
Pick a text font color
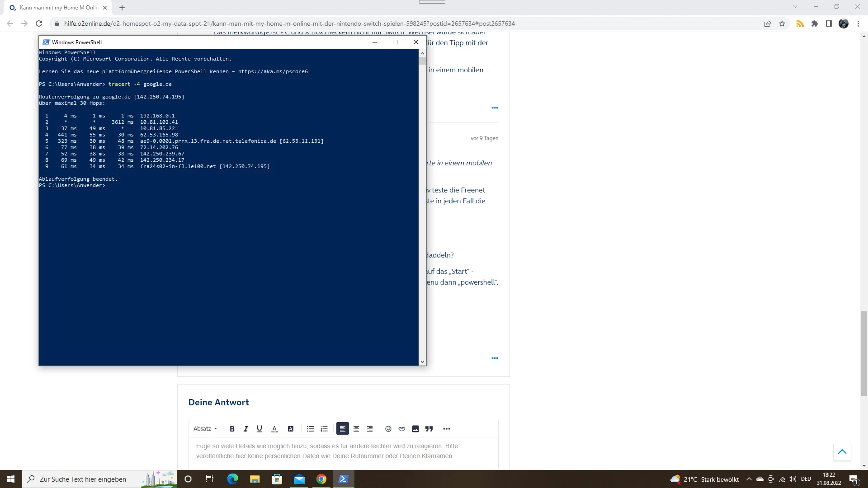(274, 429)
